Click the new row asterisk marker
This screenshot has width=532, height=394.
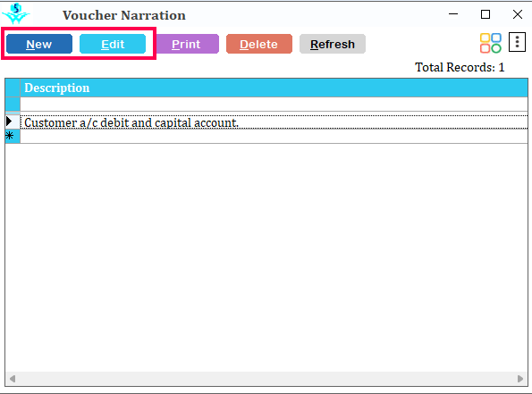coord(10,136)
